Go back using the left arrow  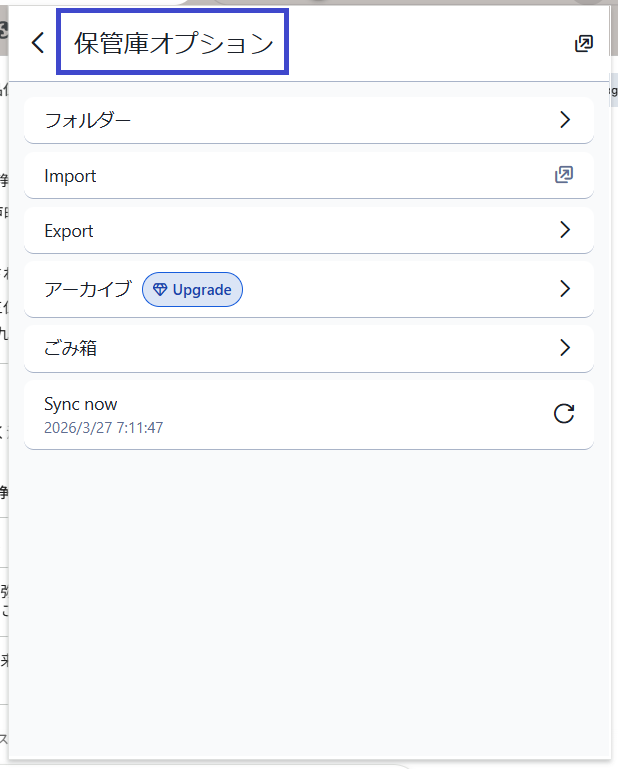pyautogui.click(x=38, y=43)
